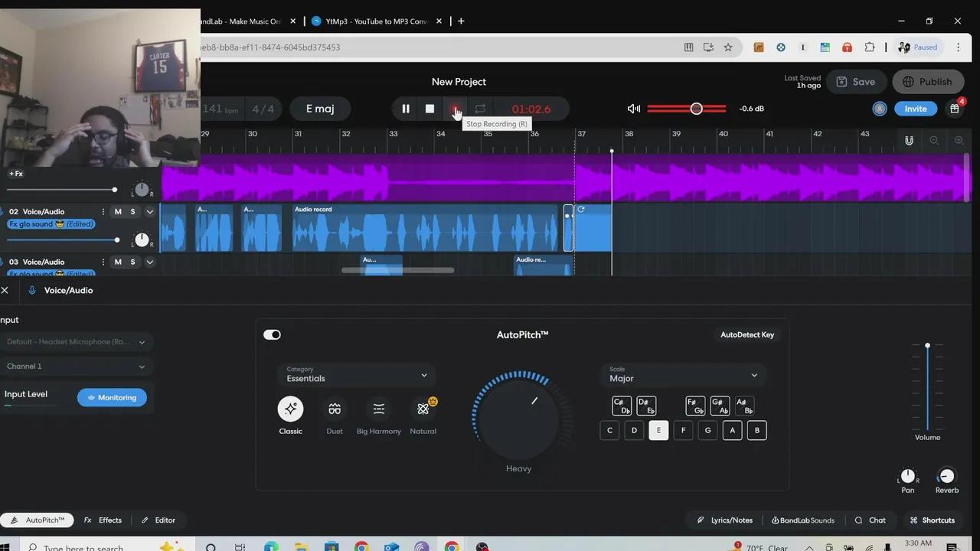Open the Lyrics/Notes tab

coord(724,520)
